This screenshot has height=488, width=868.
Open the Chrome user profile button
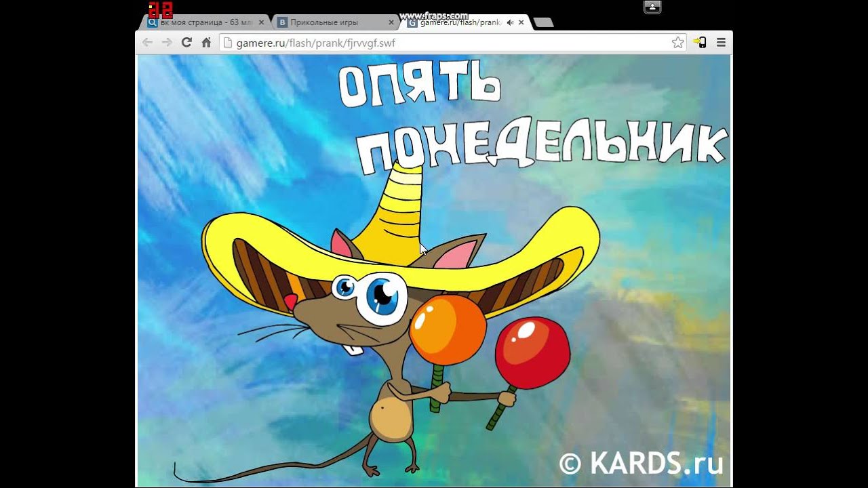pos(652,7)
